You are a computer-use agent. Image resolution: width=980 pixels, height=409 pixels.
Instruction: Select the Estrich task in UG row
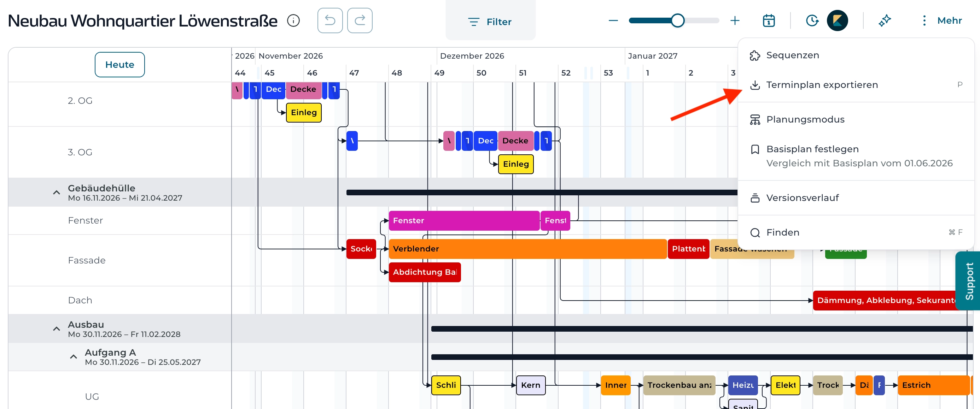coord(933,385)
